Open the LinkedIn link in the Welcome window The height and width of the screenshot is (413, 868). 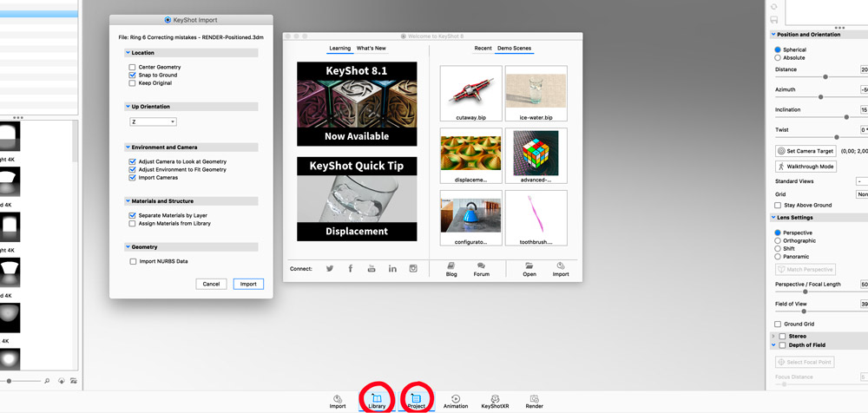pyautogui.click(x=392, y=268)
